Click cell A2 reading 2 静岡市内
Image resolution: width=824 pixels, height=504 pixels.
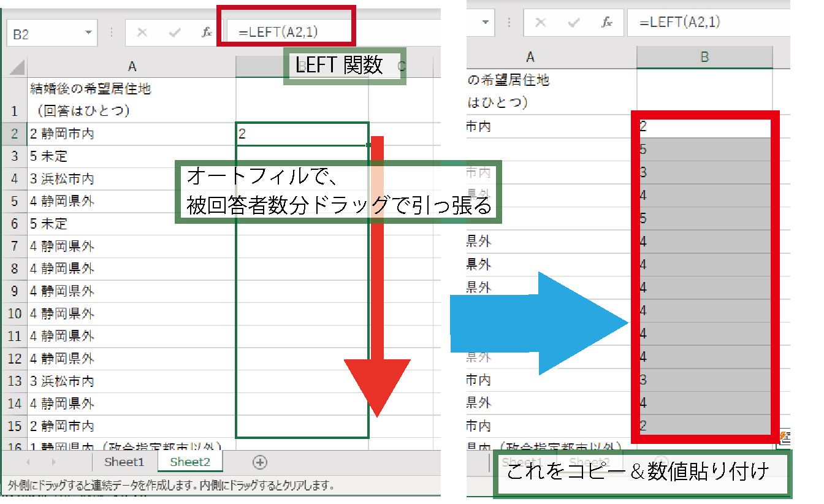pos(131,134)
